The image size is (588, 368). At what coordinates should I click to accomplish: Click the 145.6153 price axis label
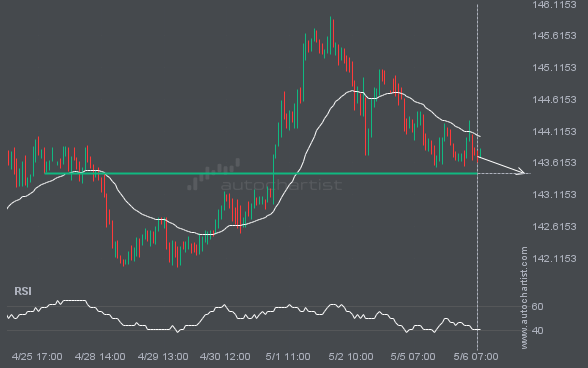[554, 36]
